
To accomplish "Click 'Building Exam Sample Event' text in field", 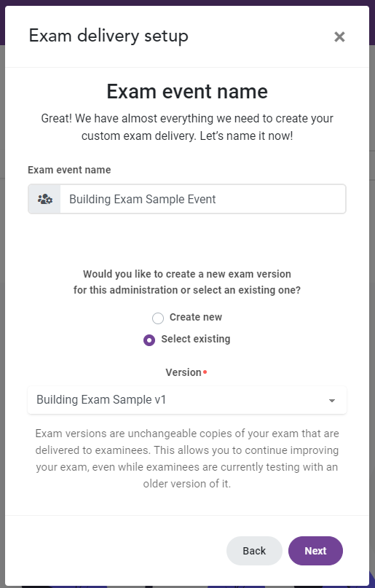I will pos(143,199).
